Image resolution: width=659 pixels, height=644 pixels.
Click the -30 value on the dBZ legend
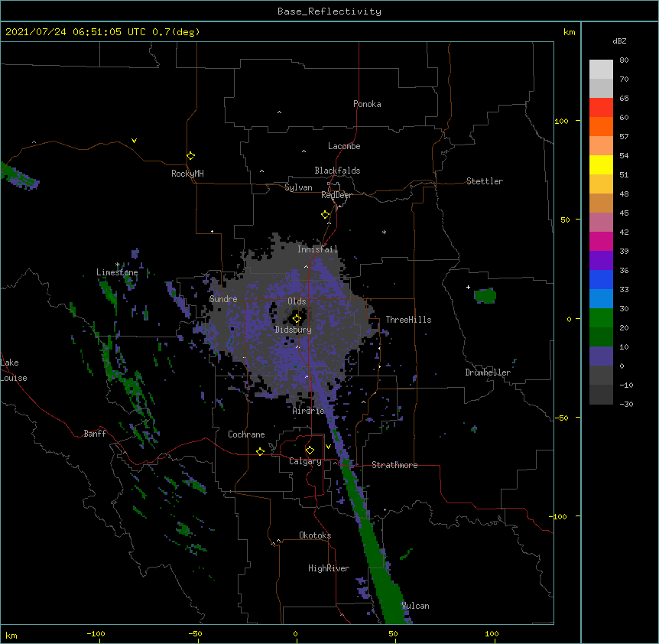(626, 404)
